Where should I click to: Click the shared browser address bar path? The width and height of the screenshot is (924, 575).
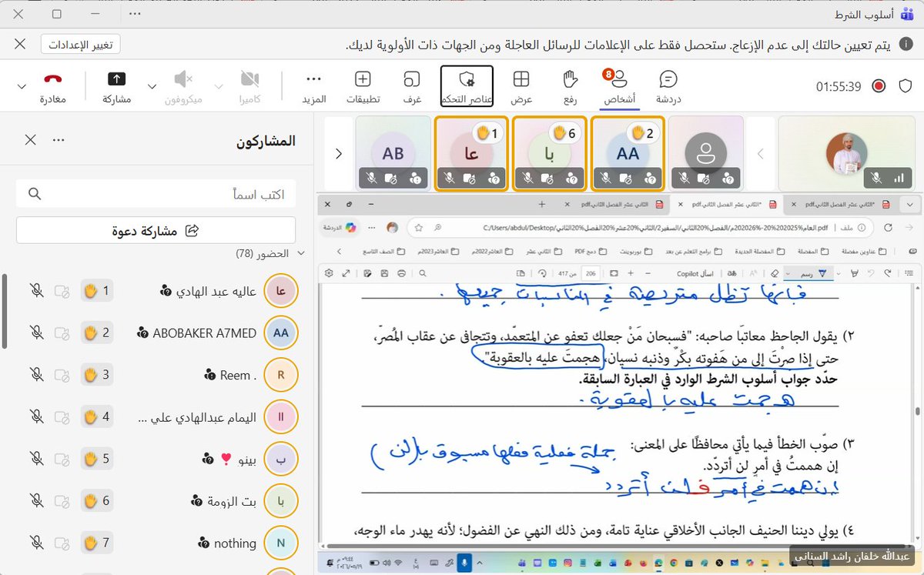pos(654,228)
